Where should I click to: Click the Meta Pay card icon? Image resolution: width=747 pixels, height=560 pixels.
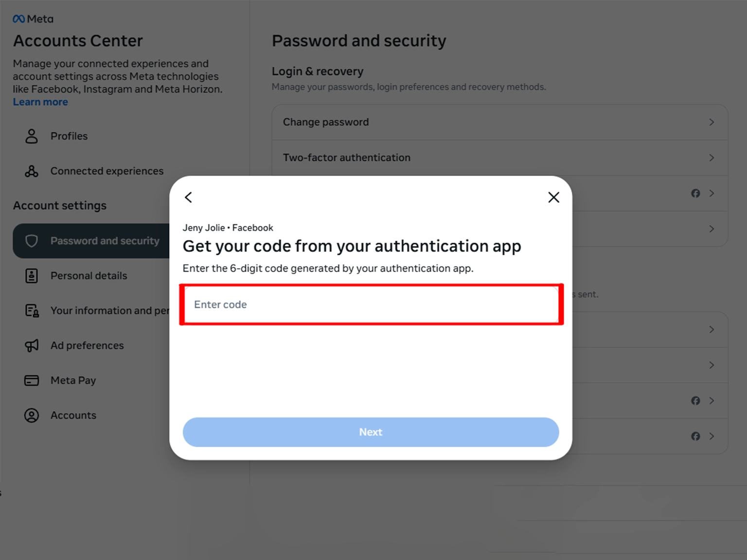(x=32, y=381)
